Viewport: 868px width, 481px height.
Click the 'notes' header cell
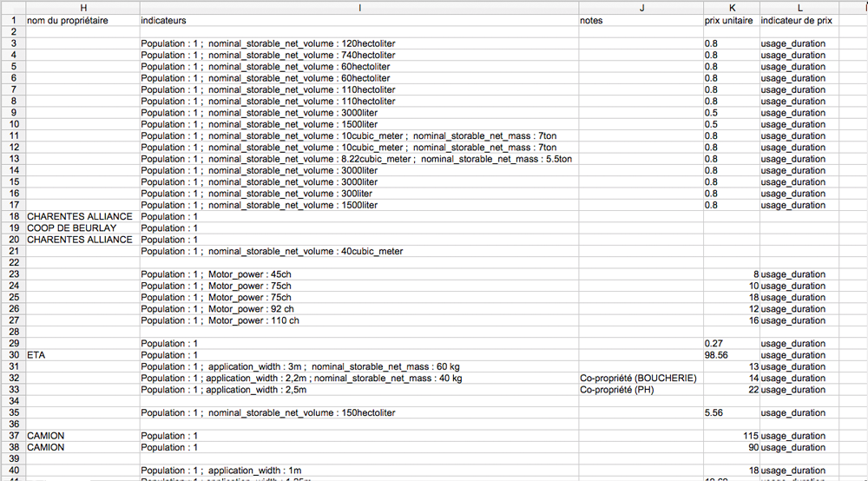pyautogui.click(x=641, y=21)
